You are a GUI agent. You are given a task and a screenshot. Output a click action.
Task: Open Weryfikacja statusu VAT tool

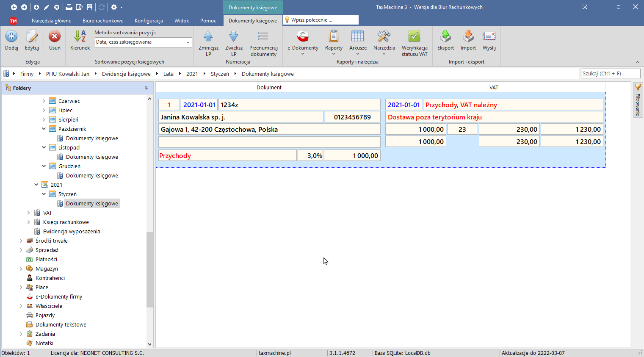[x=415, y=37]
